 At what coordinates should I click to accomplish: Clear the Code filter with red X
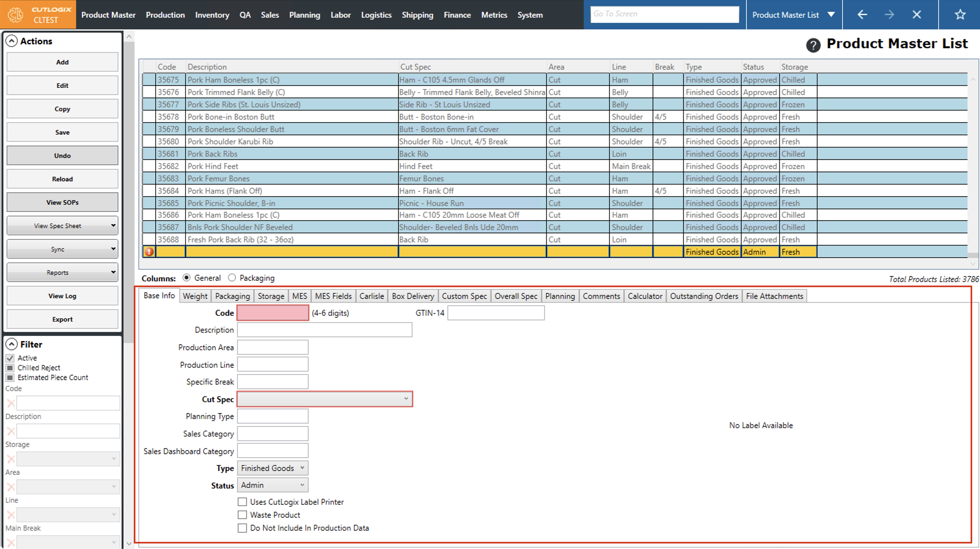pos(11,403)
